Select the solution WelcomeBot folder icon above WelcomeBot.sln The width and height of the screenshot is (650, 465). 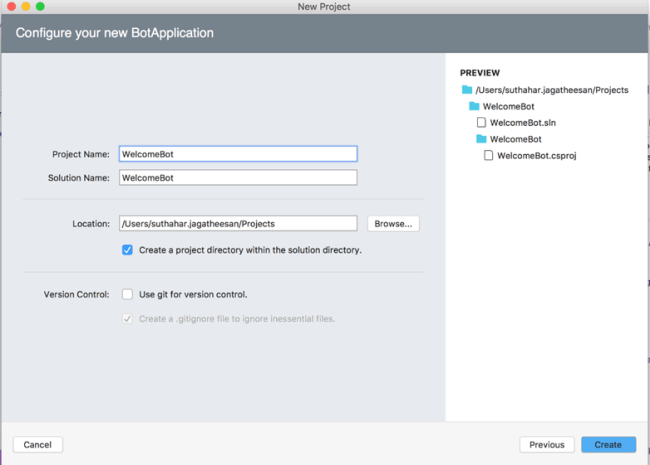point(474,106)
